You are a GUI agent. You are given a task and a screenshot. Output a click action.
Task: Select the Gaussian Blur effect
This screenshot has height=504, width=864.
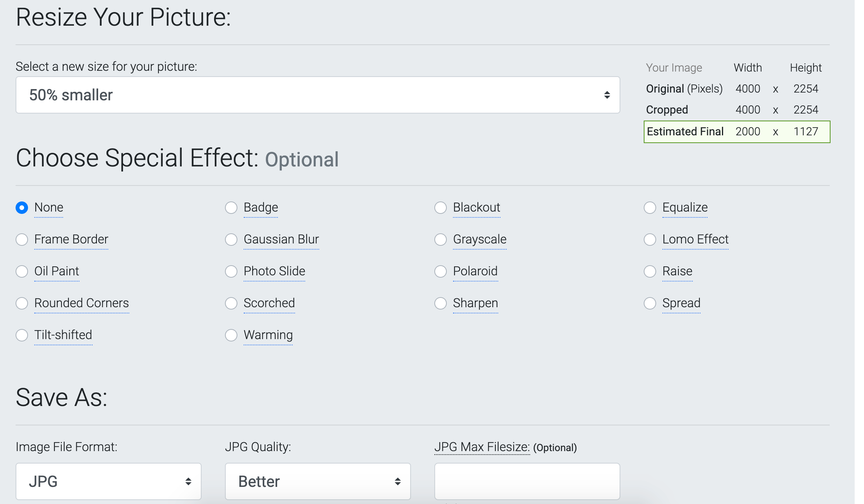(231, 240)
